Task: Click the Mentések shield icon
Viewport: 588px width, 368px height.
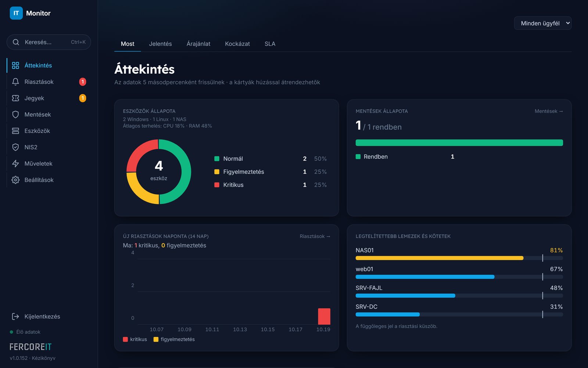Action: click(x=15, y=114)
